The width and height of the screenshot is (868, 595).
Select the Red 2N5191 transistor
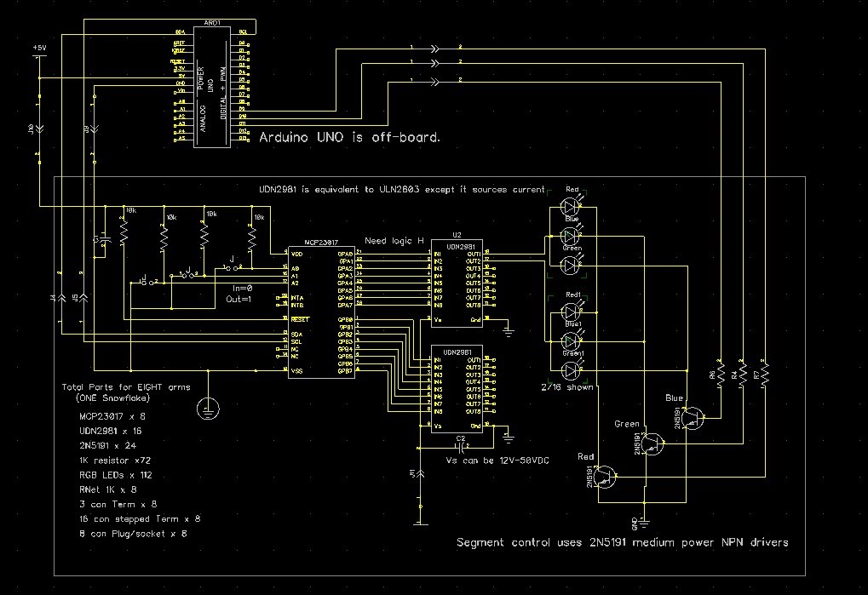[x=606, y=477]
